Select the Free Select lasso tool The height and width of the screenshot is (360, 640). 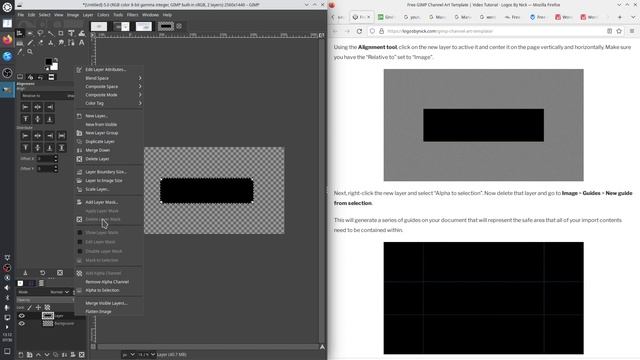point(40,33)
